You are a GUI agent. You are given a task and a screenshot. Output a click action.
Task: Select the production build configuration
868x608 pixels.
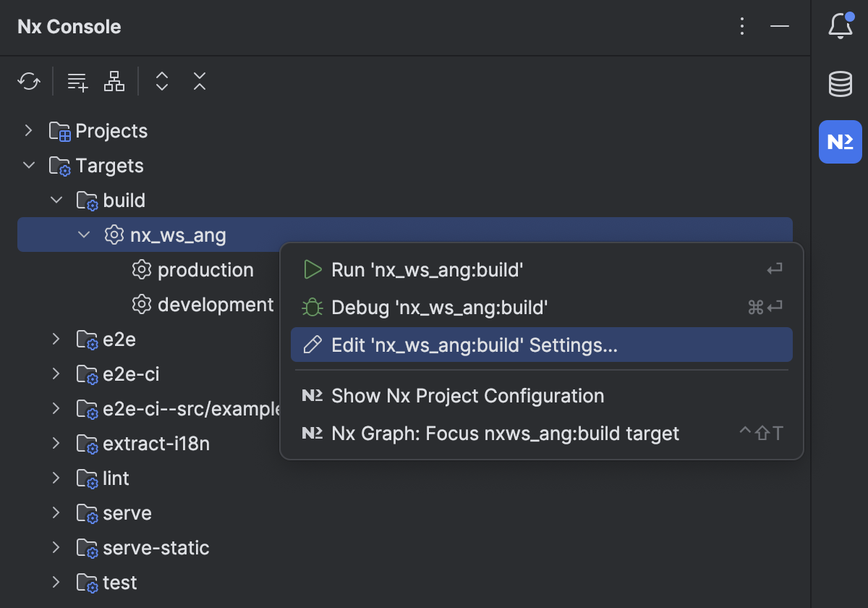205,269
